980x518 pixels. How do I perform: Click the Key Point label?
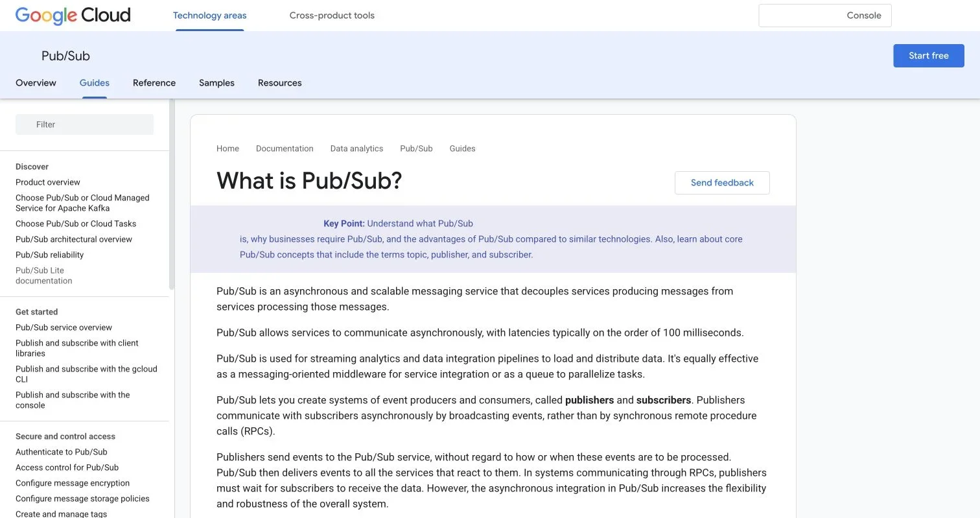tap(344, 224)
